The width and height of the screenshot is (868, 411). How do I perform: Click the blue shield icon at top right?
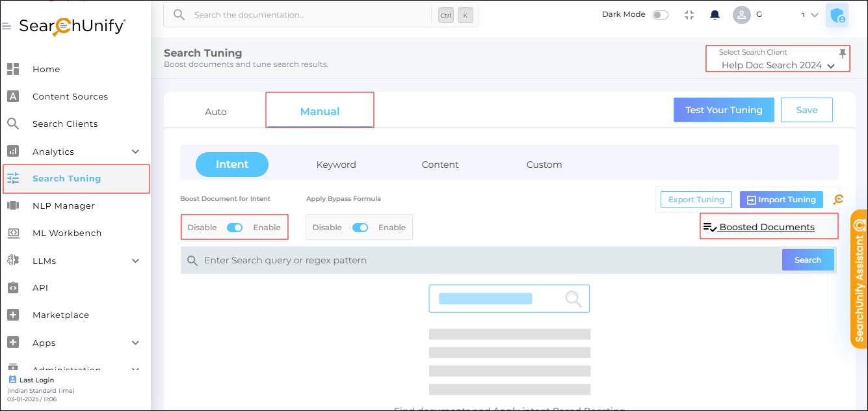(x=837, y=15)
